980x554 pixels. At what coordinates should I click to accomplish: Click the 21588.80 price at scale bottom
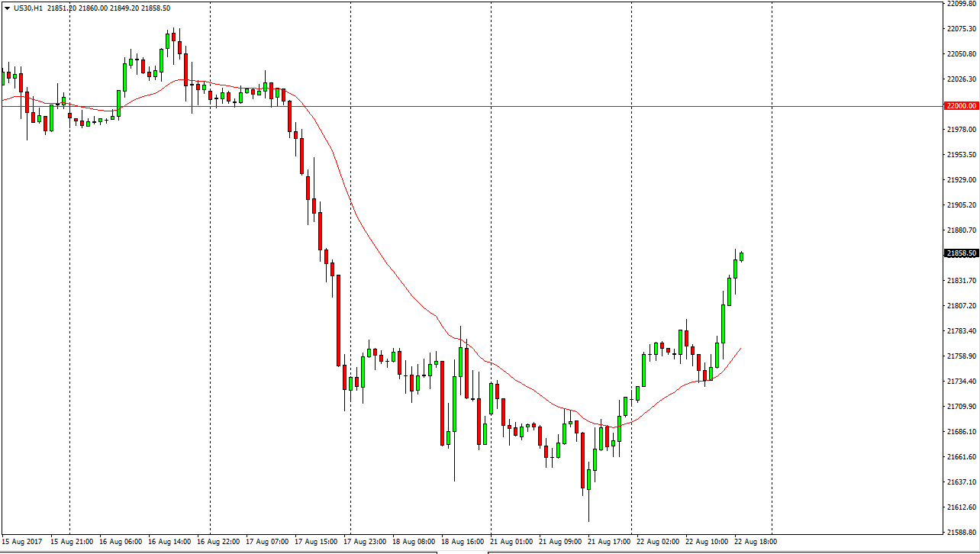(x=961, y=533)
